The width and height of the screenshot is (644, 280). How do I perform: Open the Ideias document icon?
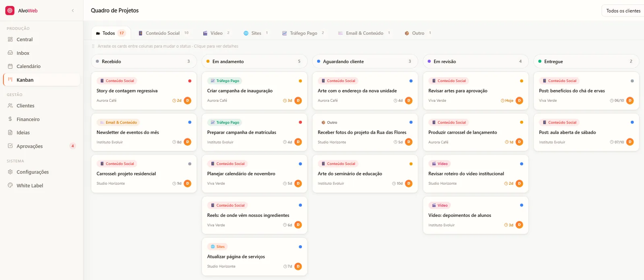point(10,132)
